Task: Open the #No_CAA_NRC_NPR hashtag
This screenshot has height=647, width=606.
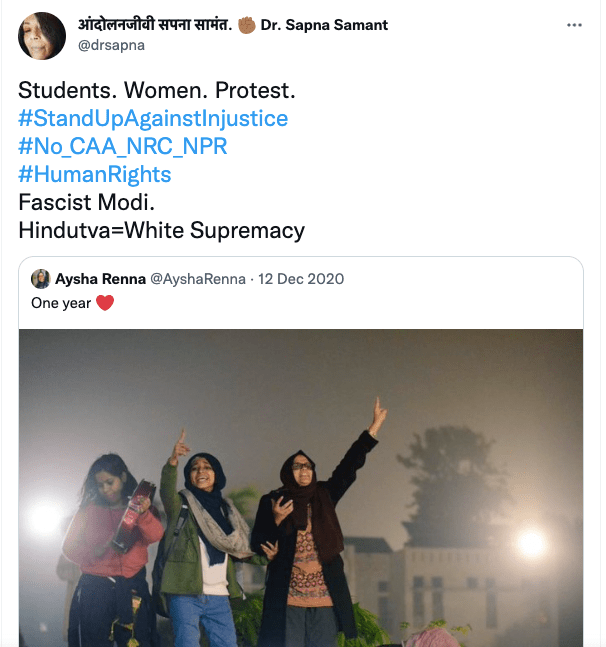Action: click(x=123, y=147)
